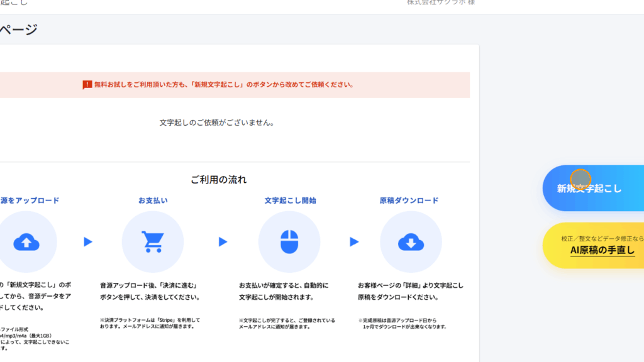Click the ご利用の流れ section title
Screen dimensions: 644x362
pyautogui.click(x=218, y=180)
